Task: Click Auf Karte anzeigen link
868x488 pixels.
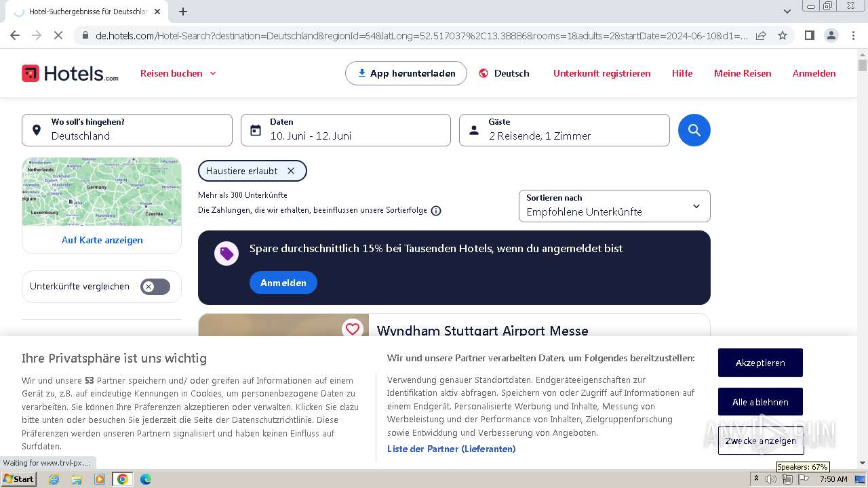Action: point(102,240)
